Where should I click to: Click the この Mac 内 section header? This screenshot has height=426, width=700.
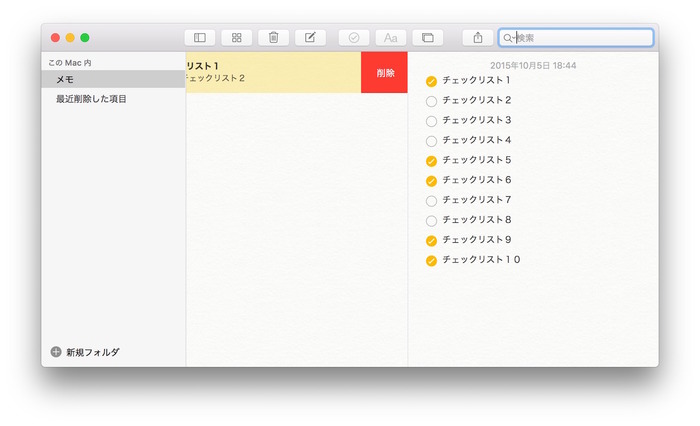pyautogui.click(x=70, y=63)
